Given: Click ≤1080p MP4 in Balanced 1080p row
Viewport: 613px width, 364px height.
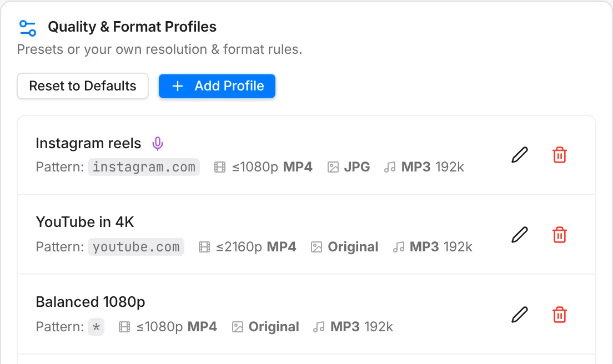Looking at the screenshot, I should (177, 326).
